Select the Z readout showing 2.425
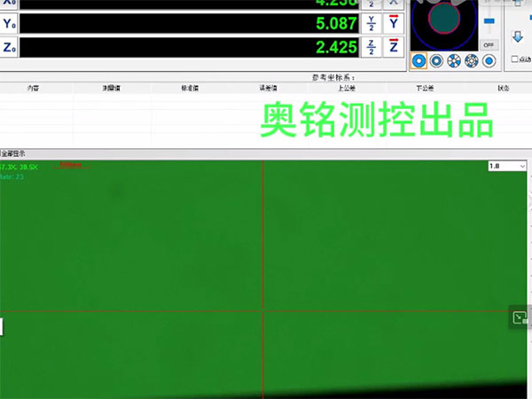 189,47
